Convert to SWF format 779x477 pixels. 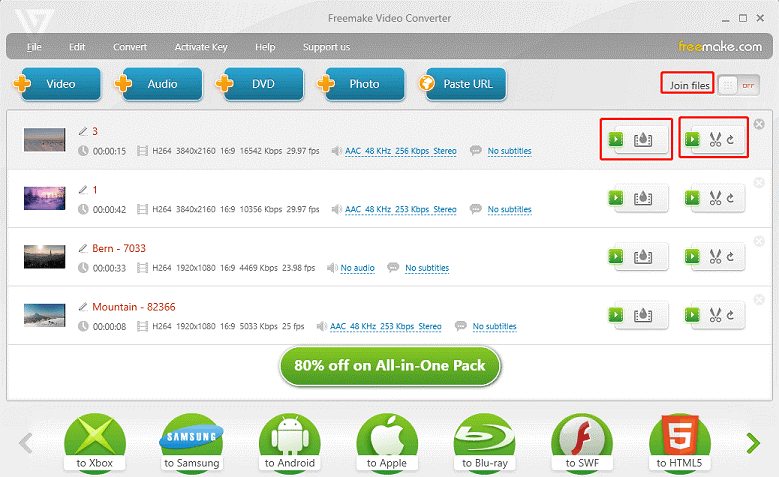point(582,442)
